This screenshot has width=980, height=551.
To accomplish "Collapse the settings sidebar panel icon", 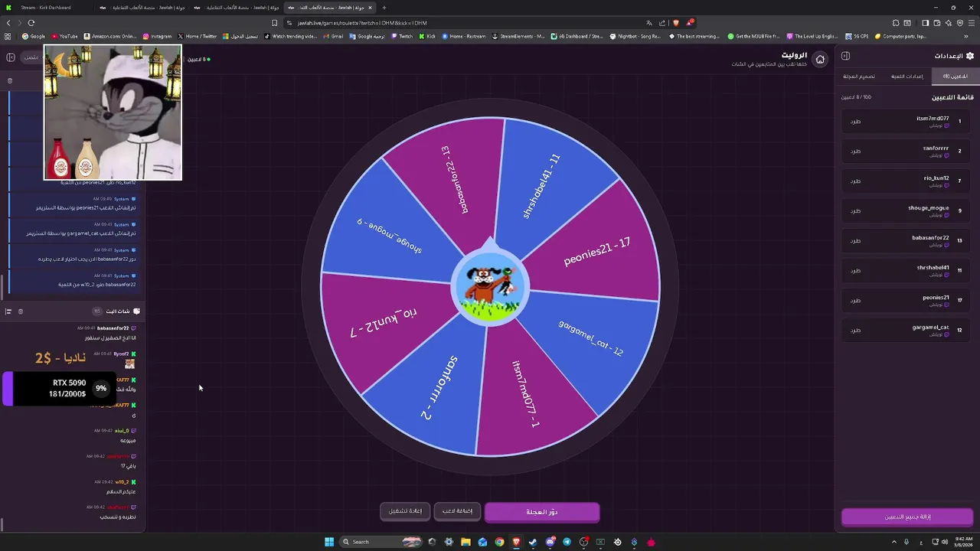I will coord(845,56).
